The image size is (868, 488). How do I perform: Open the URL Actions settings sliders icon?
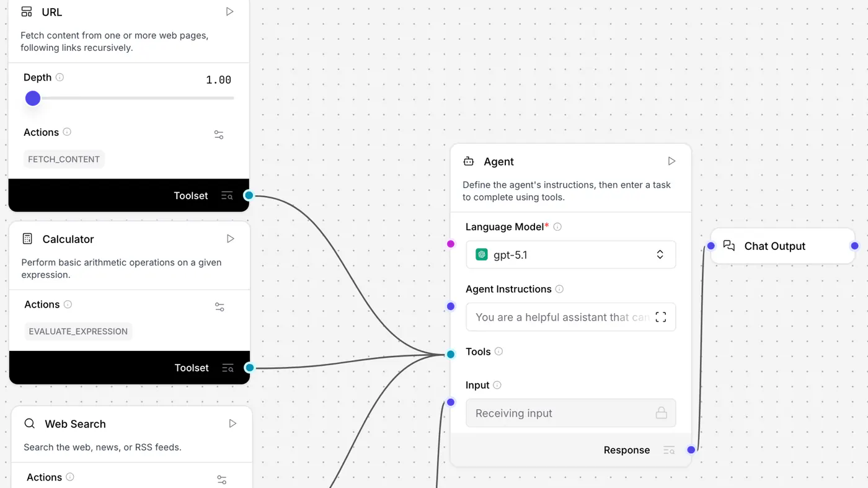(x=219, y=135)
